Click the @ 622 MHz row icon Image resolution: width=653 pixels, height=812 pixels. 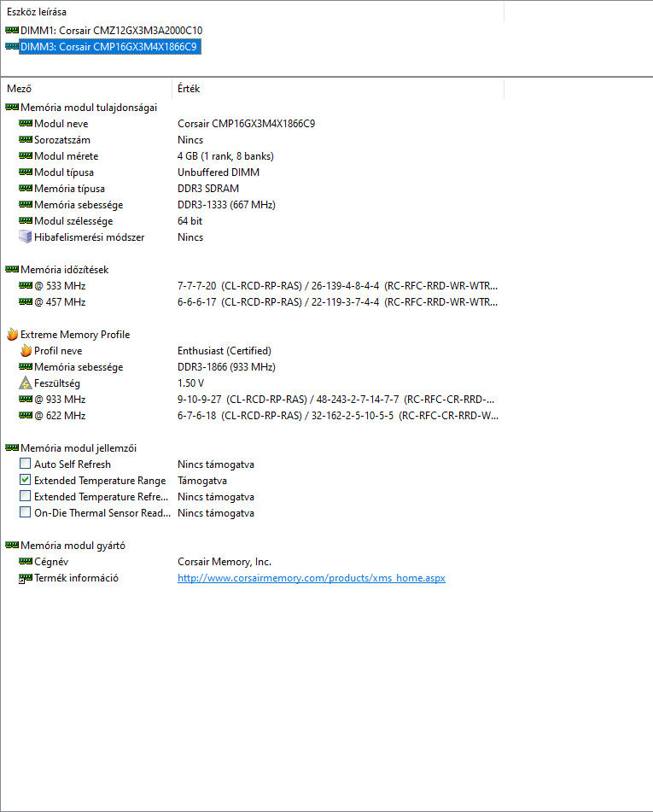(26, 415)
